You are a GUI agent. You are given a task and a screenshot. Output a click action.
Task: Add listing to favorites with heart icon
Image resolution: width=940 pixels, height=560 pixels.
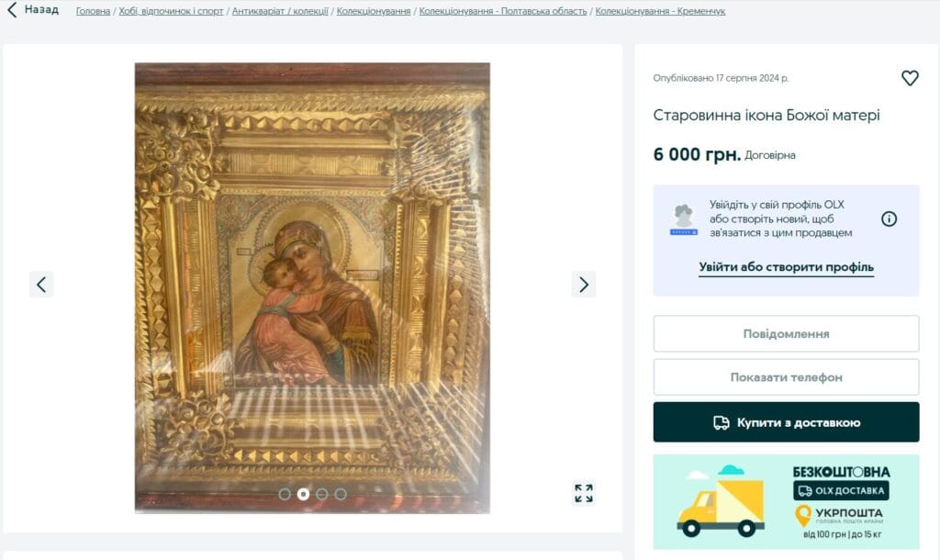pyautogui.click(x=910, y=78)
